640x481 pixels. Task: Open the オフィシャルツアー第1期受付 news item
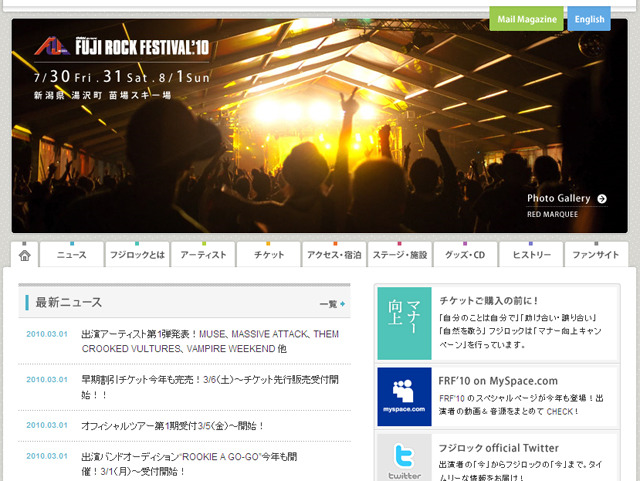(173, 426)
